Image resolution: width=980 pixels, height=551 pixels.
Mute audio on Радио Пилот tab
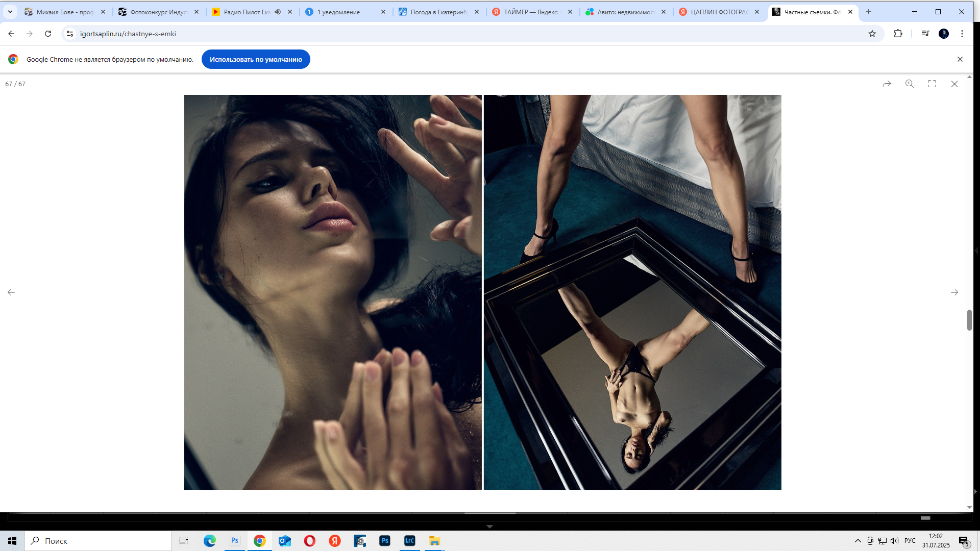pos(278,12)
